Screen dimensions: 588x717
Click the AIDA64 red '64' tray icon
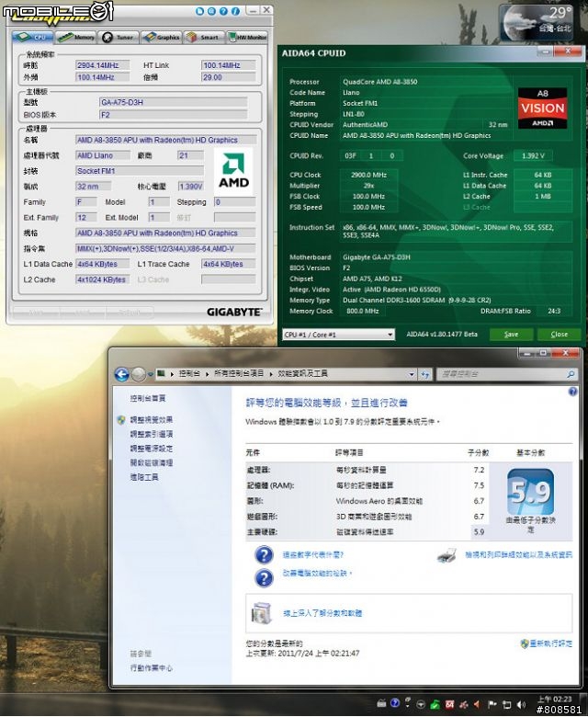[449, 705]
